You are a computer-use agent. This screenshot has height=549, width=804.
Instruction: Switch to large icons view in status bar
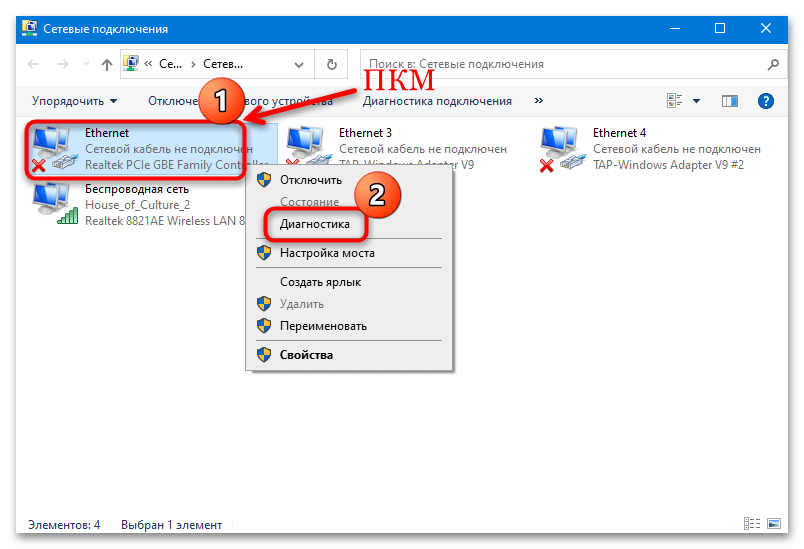[x=776, y=524]
